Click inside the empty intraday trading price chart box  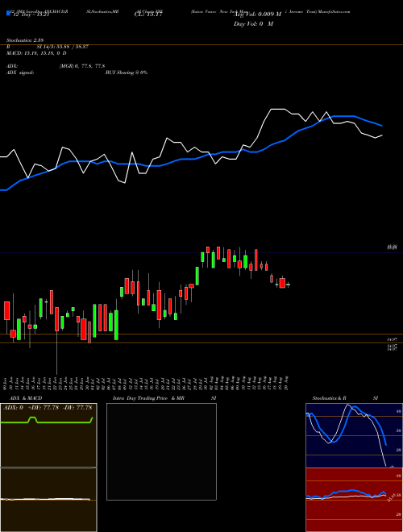point(161,451)
